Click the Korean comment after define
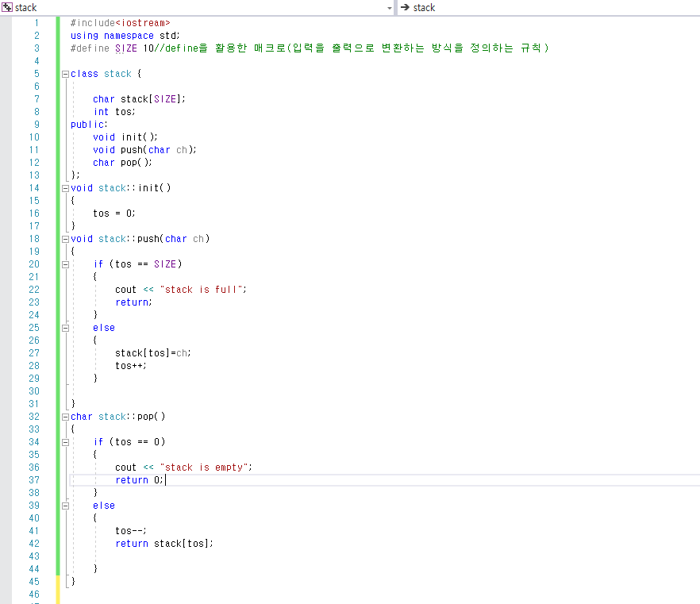The image size is (700, 604). 352,48
